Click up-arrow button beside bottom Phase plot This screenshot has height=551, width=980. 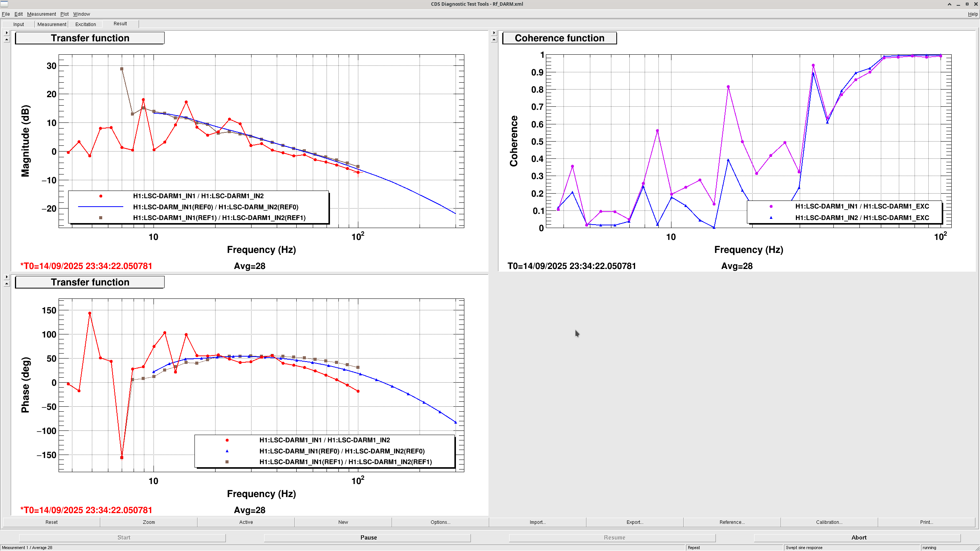7,284
